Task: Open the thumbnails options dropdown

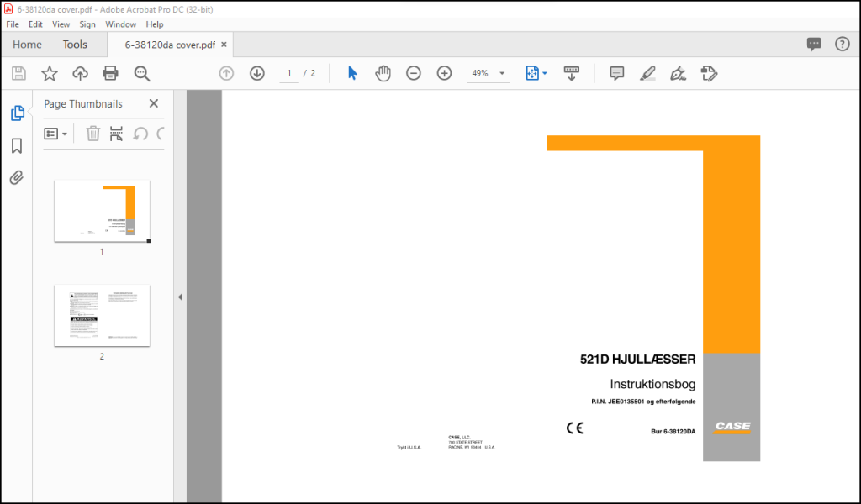Action: tap(55, 134)
